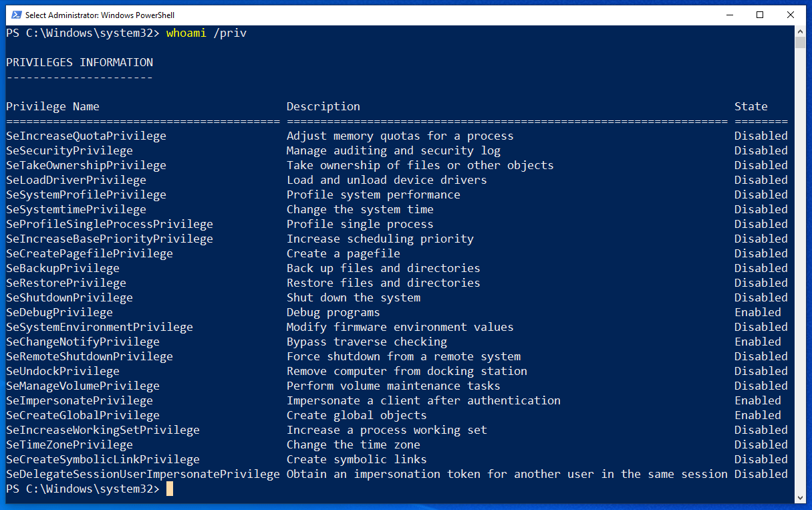Viewport: 812px width, 510px height.
Task: Click the 'whoami /priv' command text
Action: 207,33
